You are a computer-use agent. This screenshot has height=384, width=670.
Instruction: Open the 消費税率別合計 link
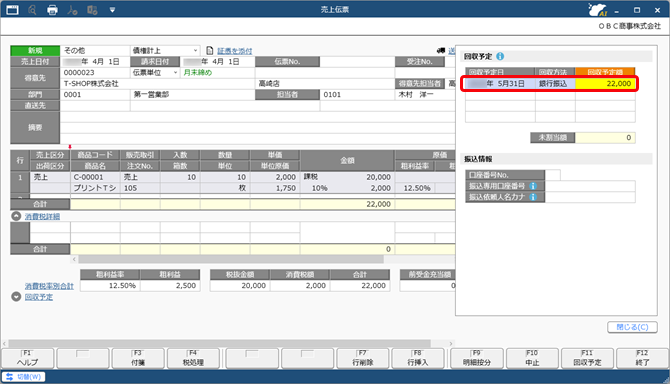(49, 286)
